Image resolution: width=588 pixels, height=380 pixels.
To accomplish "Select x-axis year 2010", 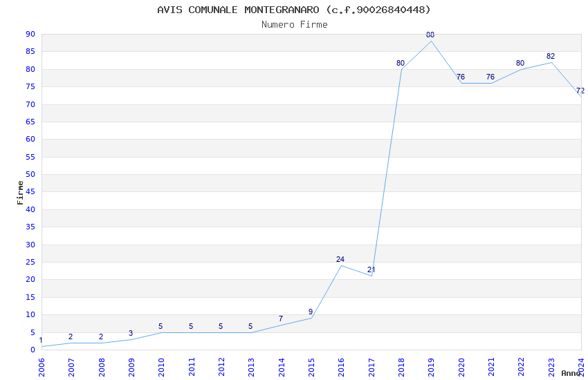I will (161, 368).
